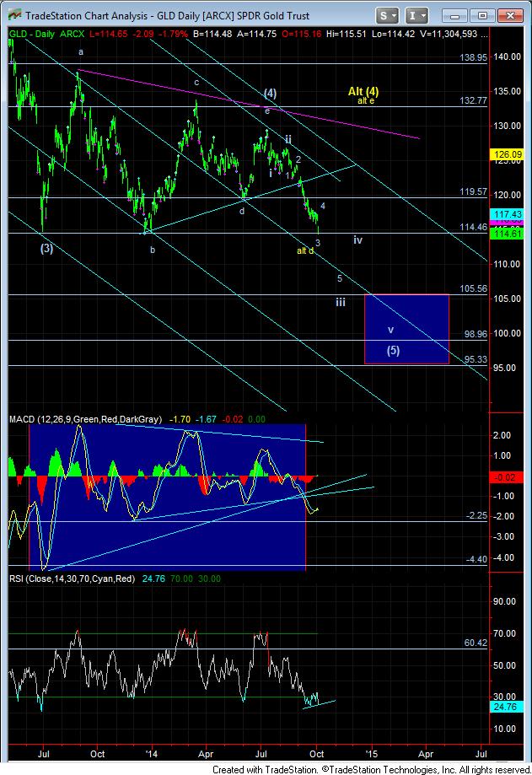Screen dimensions: 532x775
Task: Click the 'Lo=114.42' low value
Action: point(394,34)
